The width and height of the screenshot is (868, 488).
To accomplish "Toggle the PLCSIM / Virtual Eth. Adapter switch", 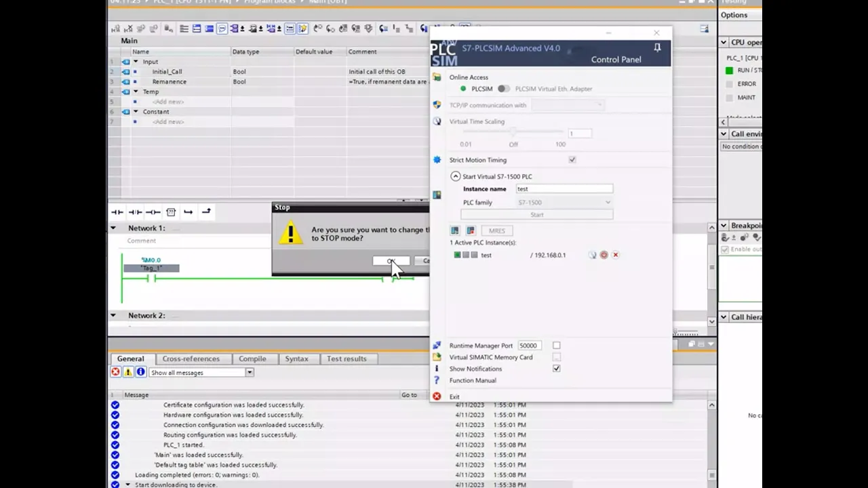I will (x=503, y=89).
